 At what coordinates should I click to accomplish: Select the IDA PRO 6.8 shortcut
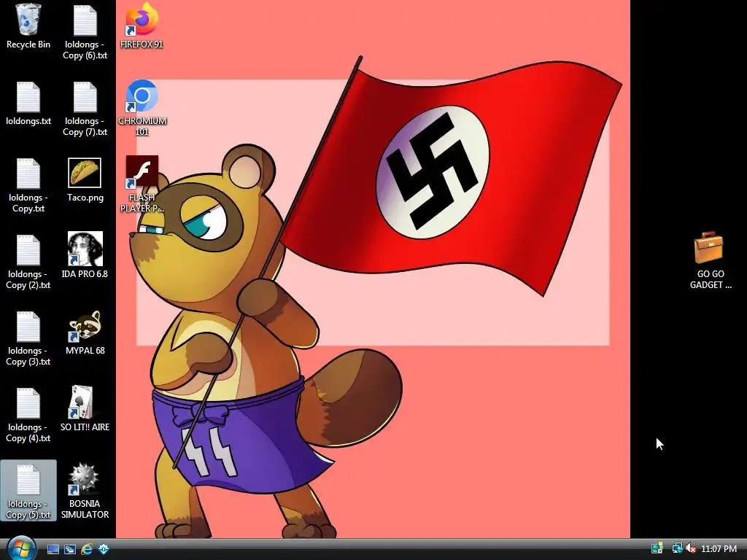pos(85,256)
